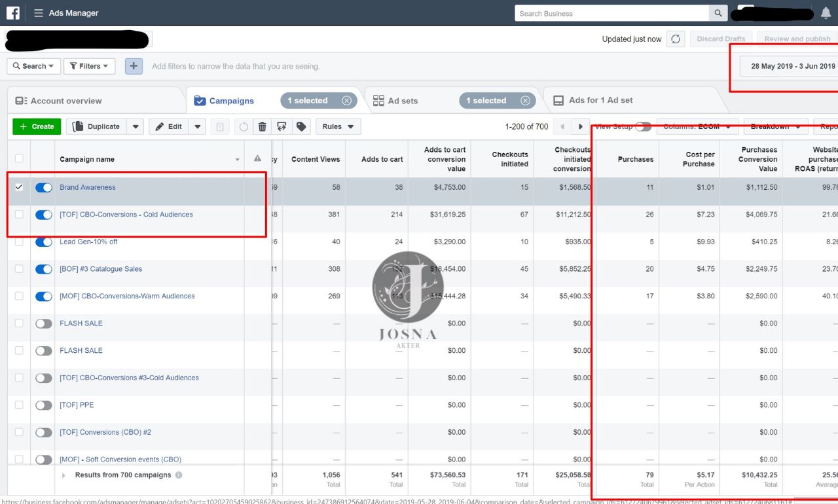Screen dimensions: 838x504
Task: Refresh data with the circular arrow icon
Action: (676, 39)
